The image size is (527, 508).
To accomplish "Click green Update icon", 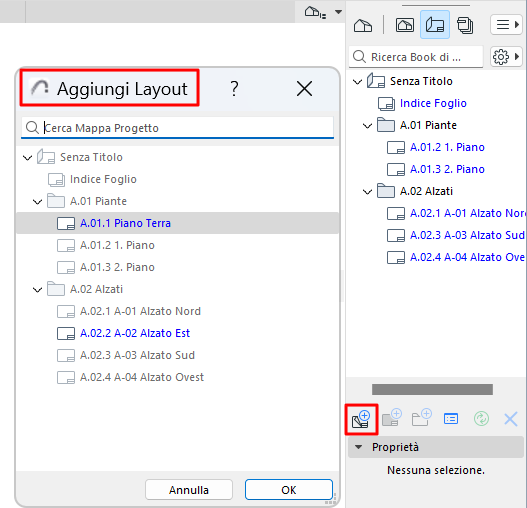I will 481,419.
